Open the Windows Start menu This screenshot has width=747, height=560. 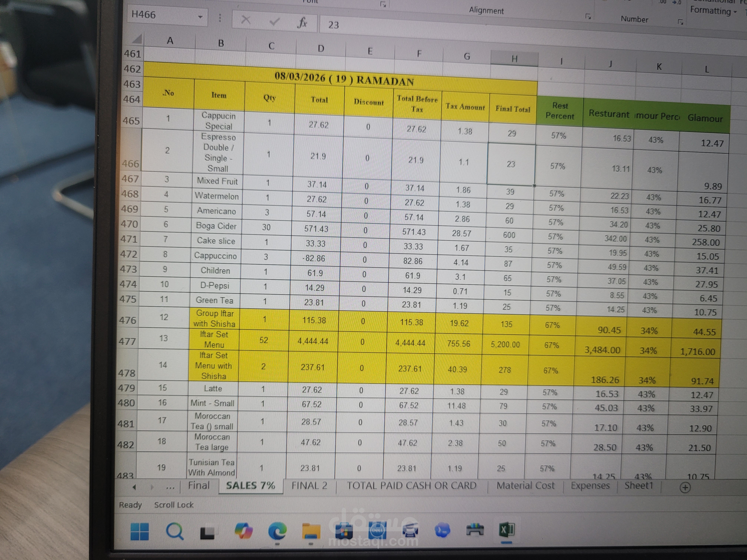140,531
